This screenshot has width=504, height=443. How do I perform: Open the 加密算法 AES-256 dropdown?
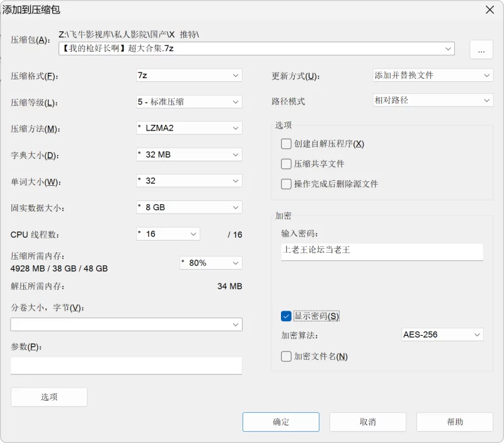(x=442, y=335)
